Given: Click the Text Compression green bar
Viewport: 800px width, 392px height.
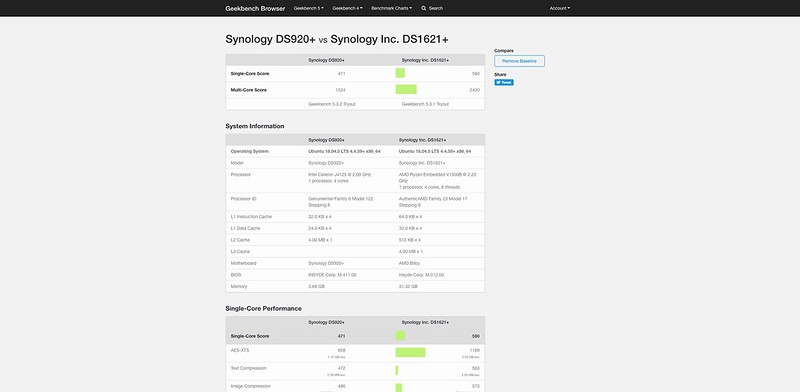Looking at the screenshot, I should pos(396,370).
